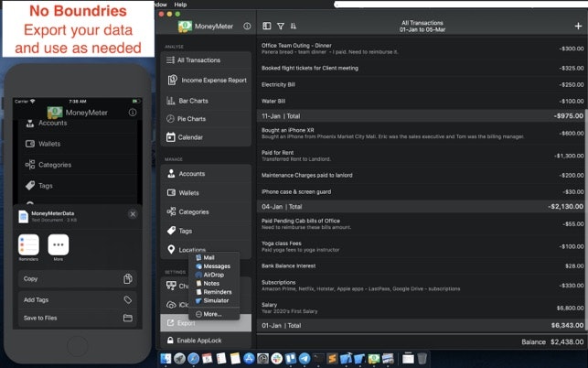This screenshot has width=588, height=368.
Task: Open the Help menu
Action: [x=180, y=5]
